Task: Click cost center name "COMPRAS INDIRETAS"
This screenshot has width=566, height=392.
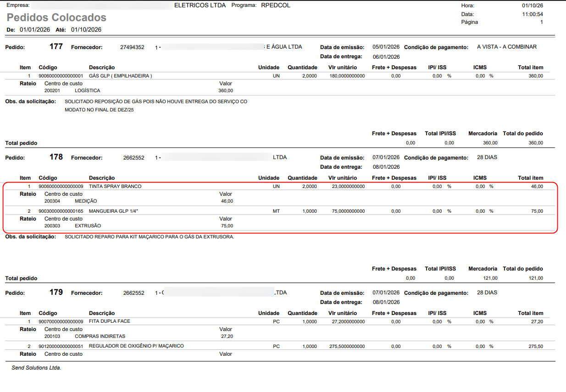Action: click(100, 337)
